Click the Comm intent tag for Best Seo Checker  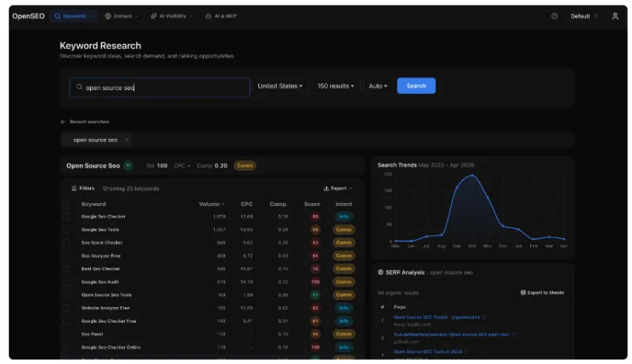344,268
